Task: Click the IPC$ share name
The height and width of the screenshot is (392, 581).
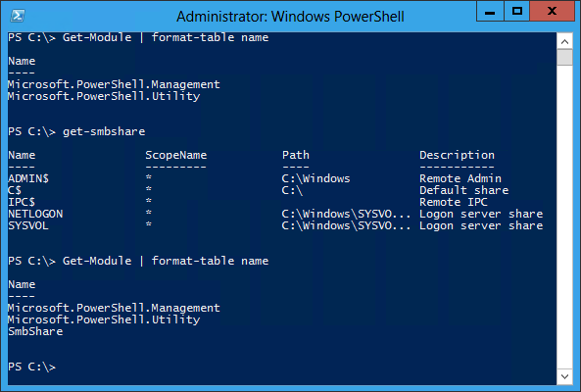Action: click(22, 202)
